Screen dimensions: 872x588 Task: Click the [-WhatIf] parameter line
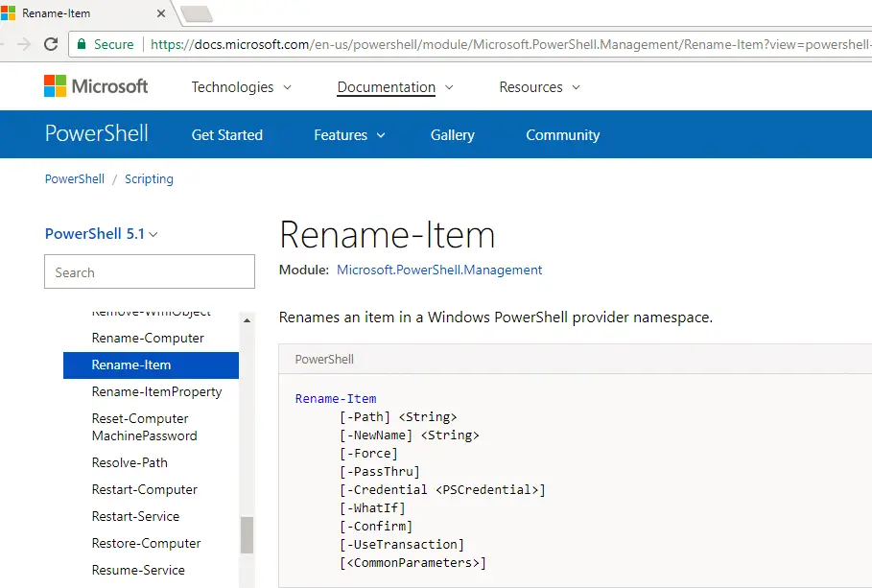[372, 507]
